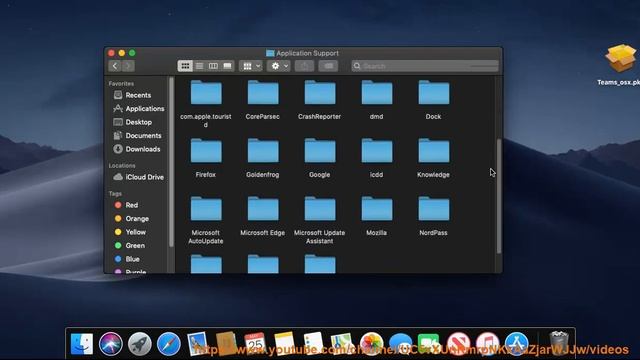640x360 pixels.
Task: Select the icdd folder
Action: coord(376,151)
